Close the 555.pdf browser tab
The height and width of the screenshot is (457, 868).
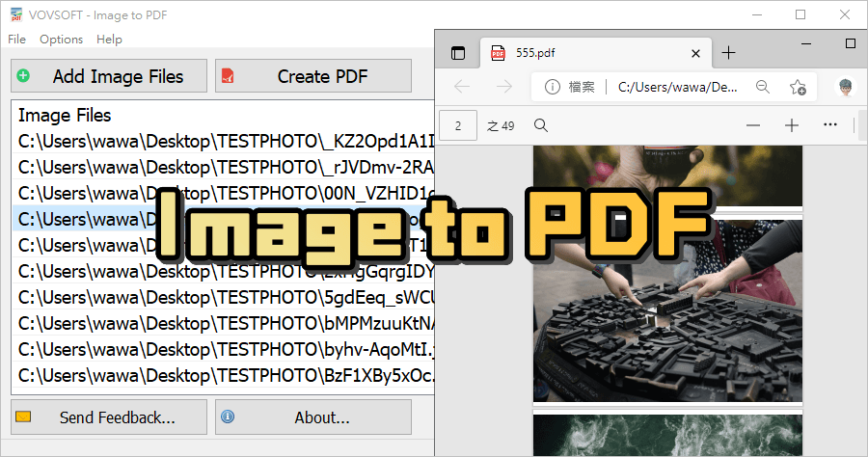click(695, 53)
